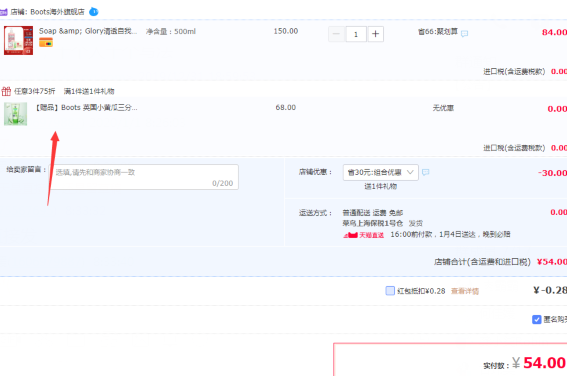This screenshot has height=376, width=567.
Task: Click the 天猫直送 delivery badge
Action: coord(363,235)
